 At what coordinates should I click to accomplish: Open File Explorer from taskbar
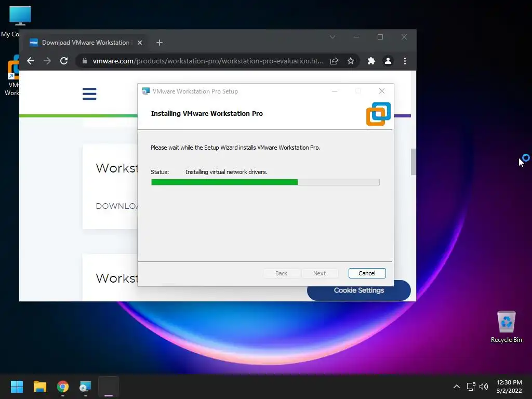coord(39,387)
